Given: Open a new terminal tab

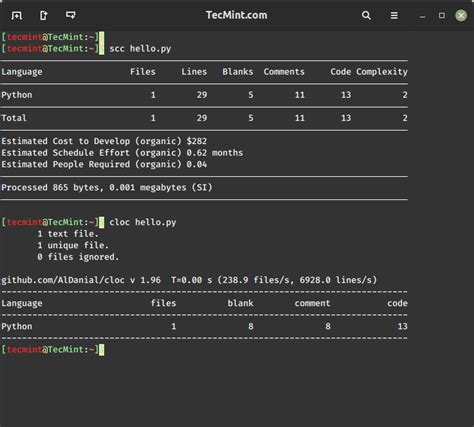Looking at the screenshot, I should tap(16, 15).
